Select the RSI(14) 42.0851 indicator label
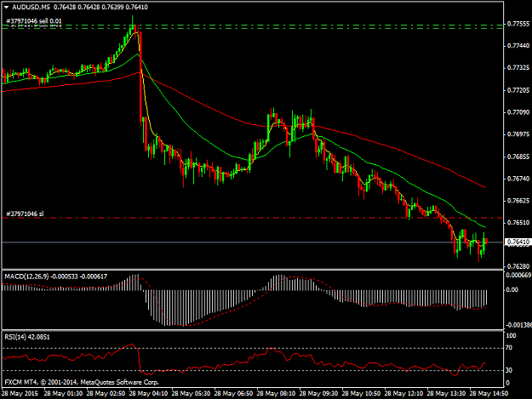 (x=26, y=337)
